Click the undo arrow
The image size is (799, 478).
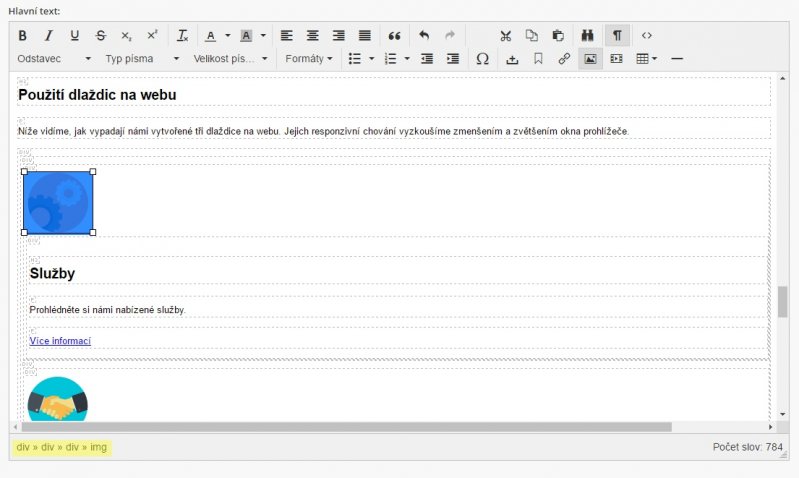coord(424,35)
